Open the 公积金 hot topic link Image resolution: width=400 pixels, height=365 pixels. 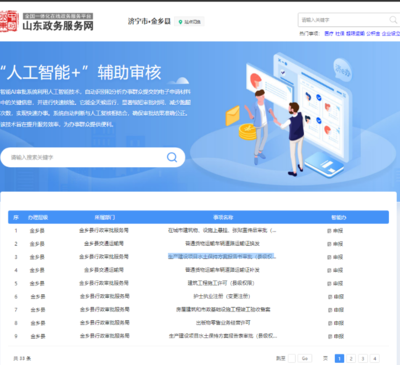(373, 34)
